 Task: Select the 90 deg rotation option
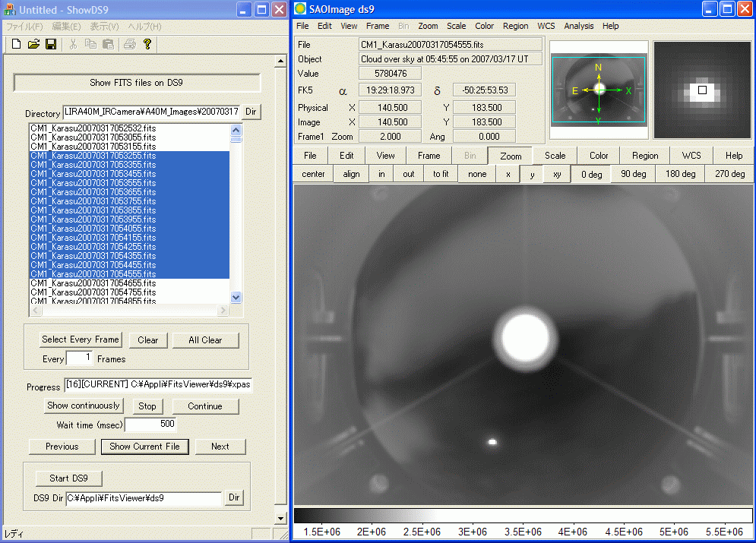(633, 174)
